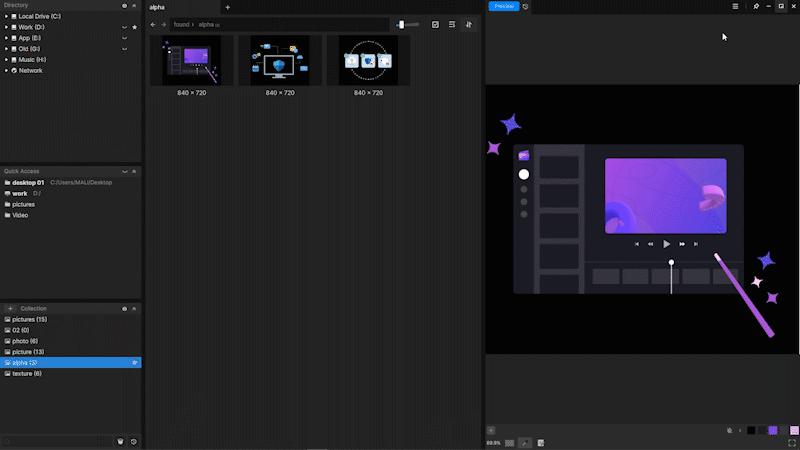Screen dimensions: 800x450
Task: Click the 89.9% zoom value
Action: 493,443
